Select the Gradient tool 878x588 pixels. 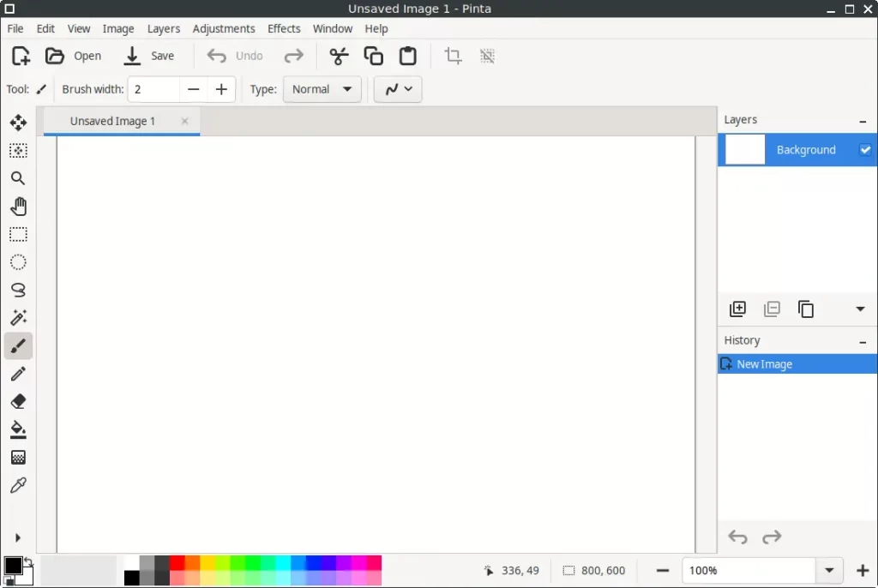[x=18, y=458]
